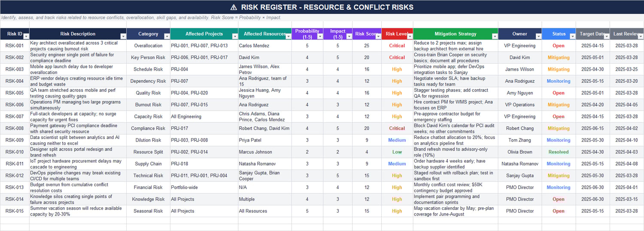Select the Critical risk level for RSK-002

click(397, 58)
